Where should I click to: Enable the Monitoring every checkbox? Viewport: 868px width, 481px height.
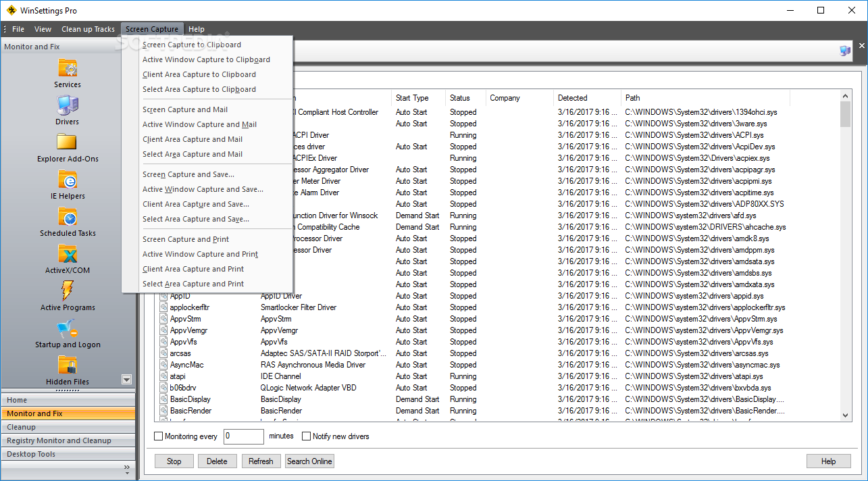(159, 436)
